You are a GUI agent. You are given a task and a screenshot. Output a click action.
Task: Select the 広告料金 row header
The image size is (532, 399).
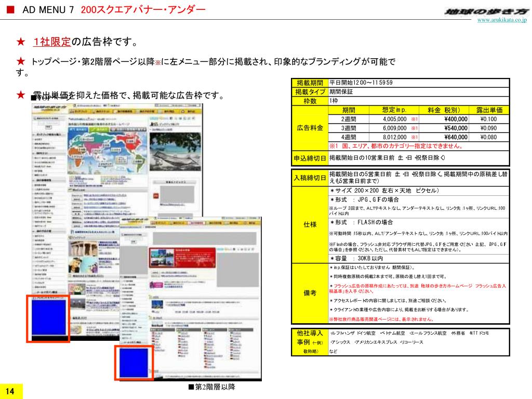click(x=310, y=128)
